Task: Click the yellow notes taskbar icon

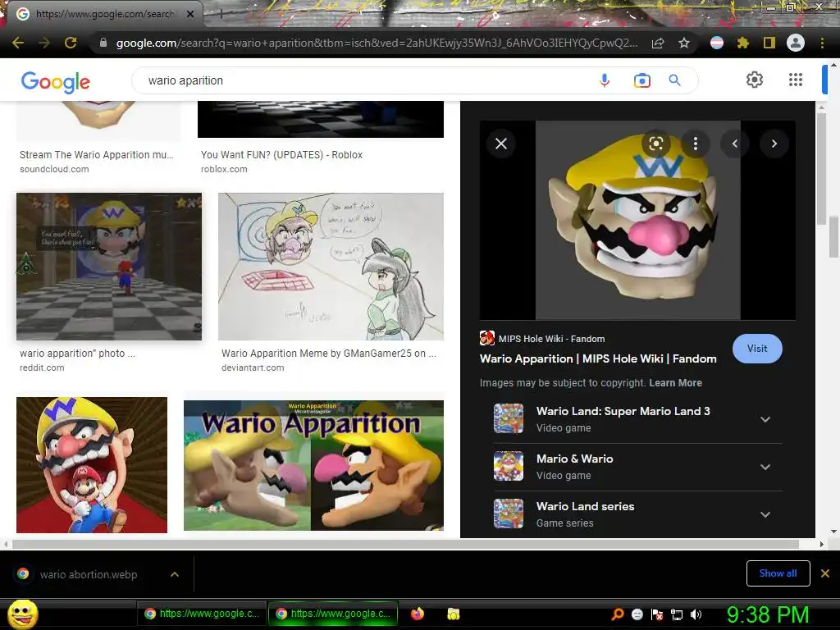Action: tap(453, 614)
